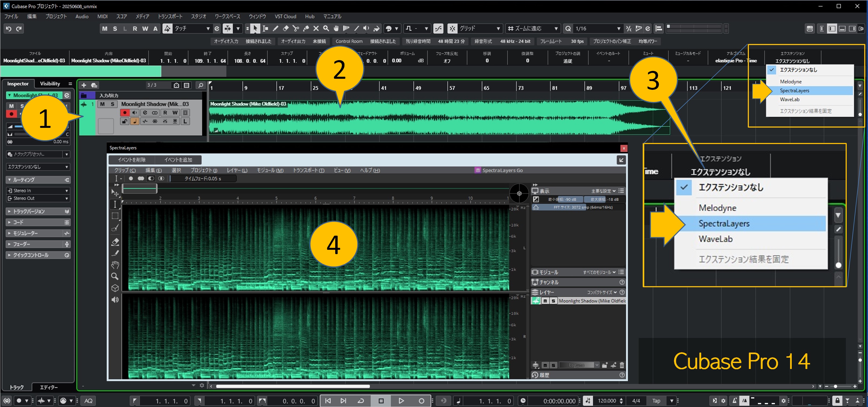The image size is (868, 407).
Task: Select SpectraLayers eraser tool
Action: (x=115, y=242)
